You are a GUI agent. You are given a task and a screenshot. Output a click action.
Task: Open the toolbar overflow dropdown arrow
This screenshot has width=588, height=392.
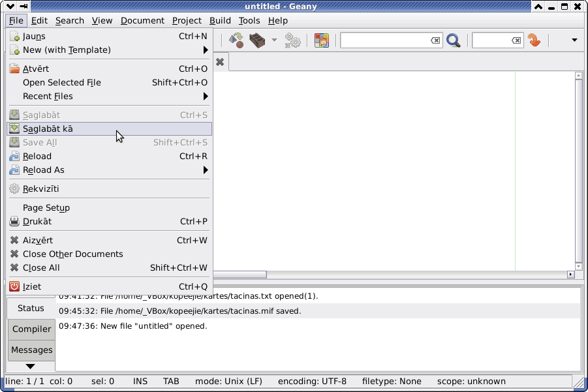tap(574, 40)
